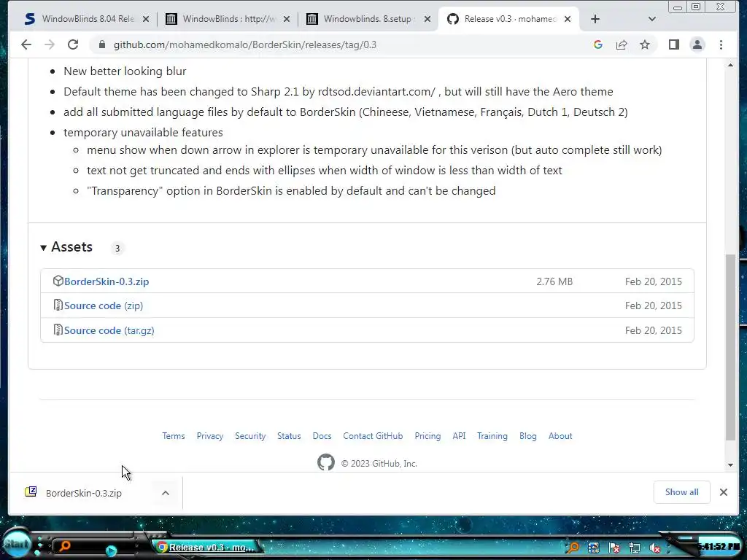747x560 pixels.
Task: Open downloaded BorderSkin-0.3.zip in downloads bar
Action: point(83,494)
